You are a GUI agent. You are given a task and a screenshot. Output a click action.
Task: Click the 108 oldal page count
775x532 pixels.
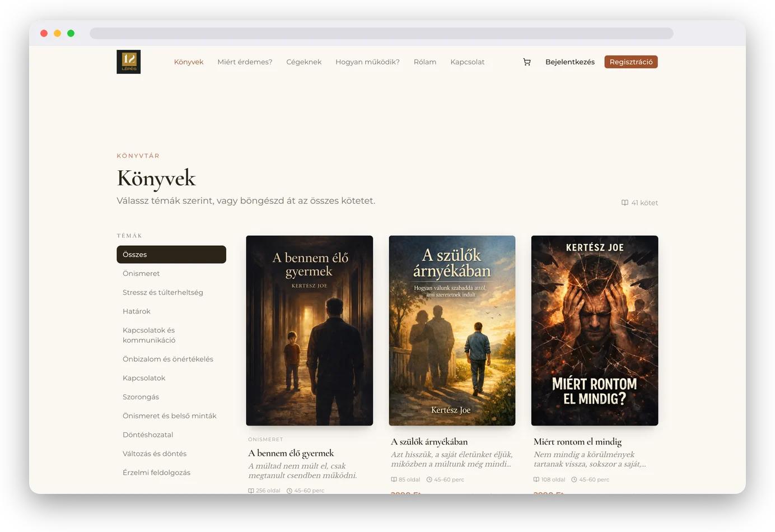[x=549, y=480]
